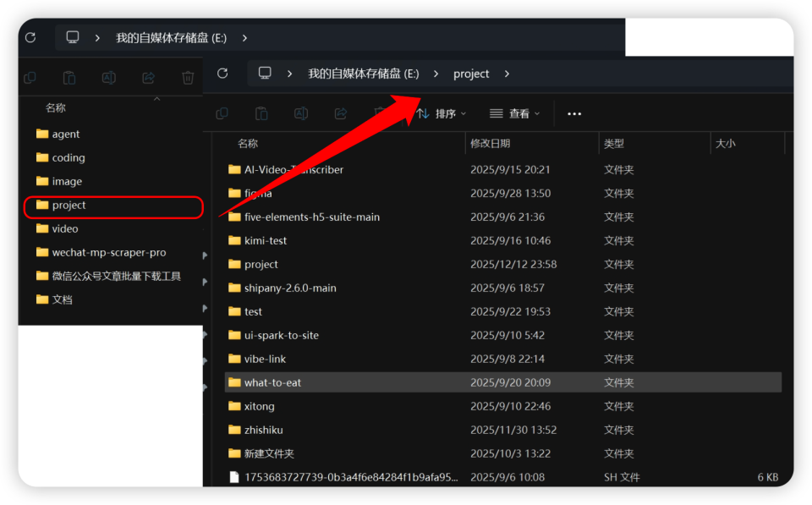Click the folder icon beside xitong

click(x=234, y=406)
